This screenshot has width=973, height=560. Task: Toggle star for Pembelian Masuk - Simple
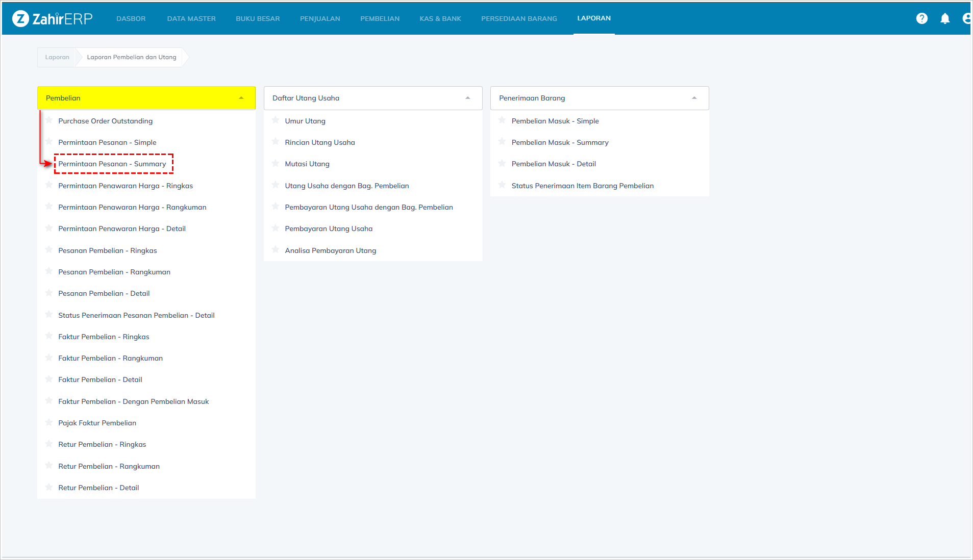point(502,120)
